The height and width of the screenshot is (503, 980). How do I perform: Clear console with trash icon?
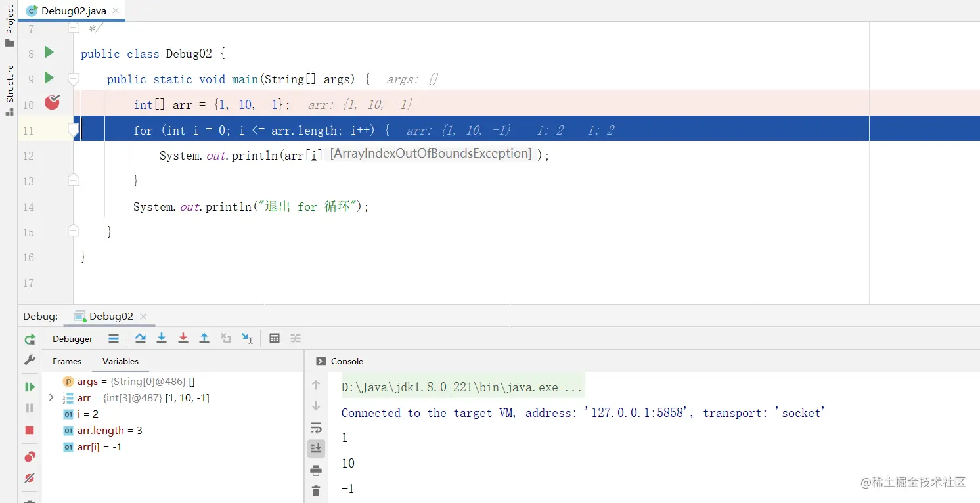pyautogui.click(x=316, y=491)
